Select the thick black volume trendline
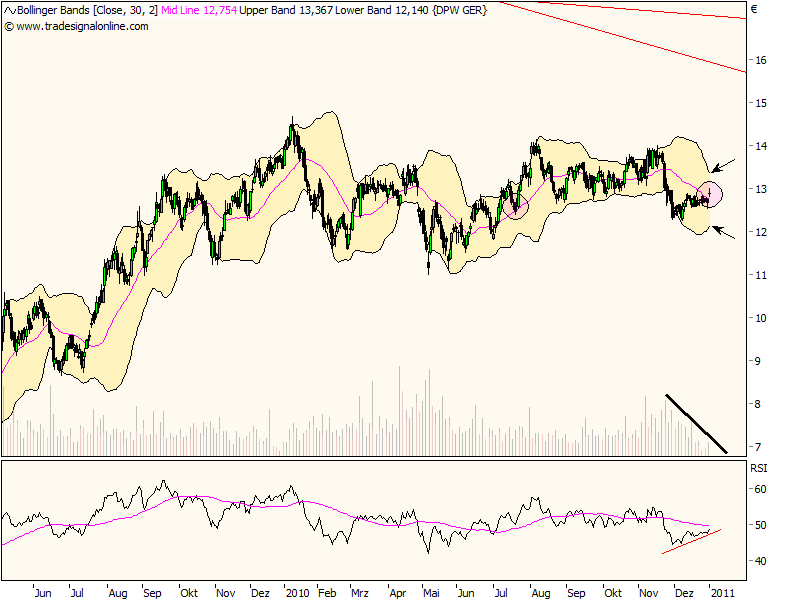 point(696,424)
